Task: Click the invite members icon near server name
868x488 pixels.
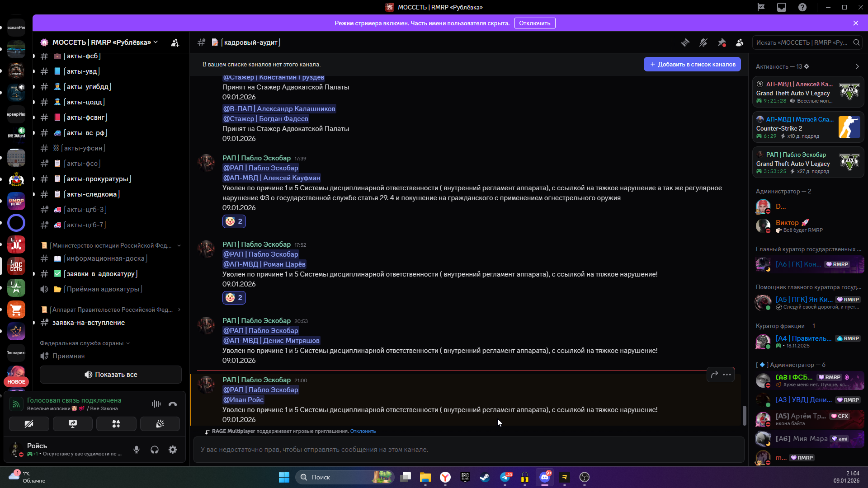Action: tap(175, 42)
